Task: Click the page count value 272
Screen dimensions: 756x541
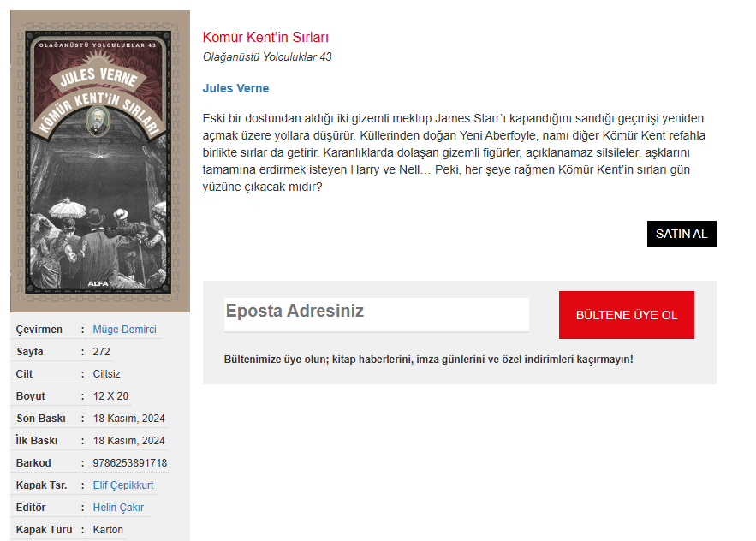Action: click(101, 352)
